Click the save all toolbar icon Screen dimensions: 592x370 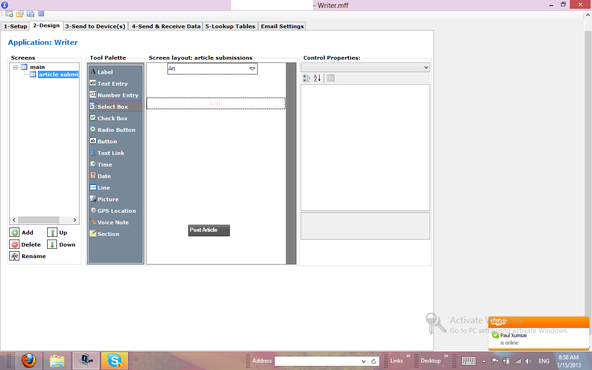(x=31, y=14)
